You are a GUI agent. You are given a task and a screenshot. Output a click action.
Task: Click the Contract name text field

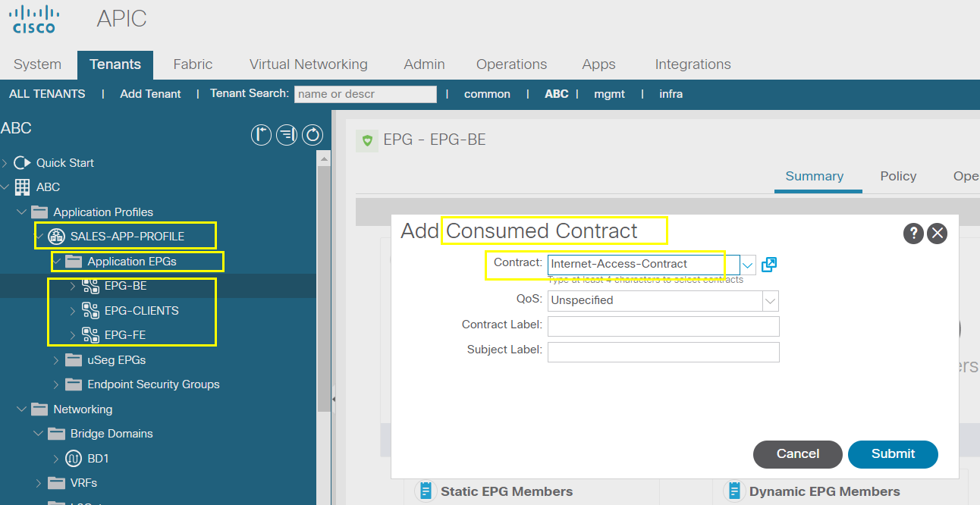(643, 265)
